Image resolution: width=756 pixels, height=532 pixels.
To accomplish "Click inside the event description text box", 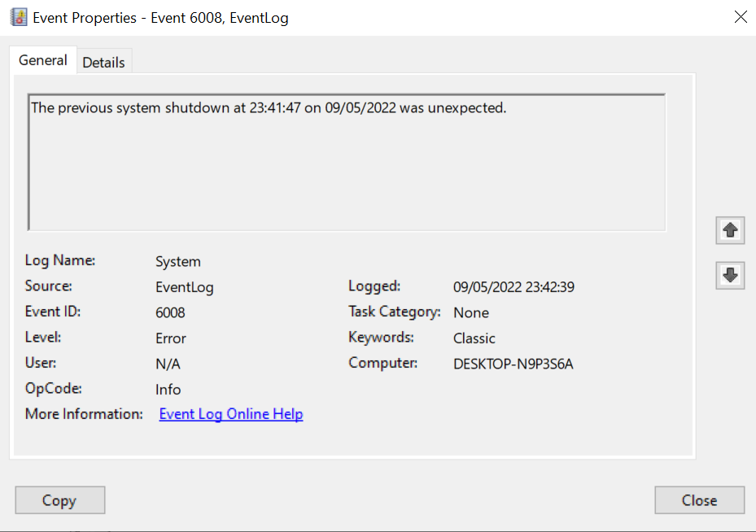I will [x=347, y=163].
